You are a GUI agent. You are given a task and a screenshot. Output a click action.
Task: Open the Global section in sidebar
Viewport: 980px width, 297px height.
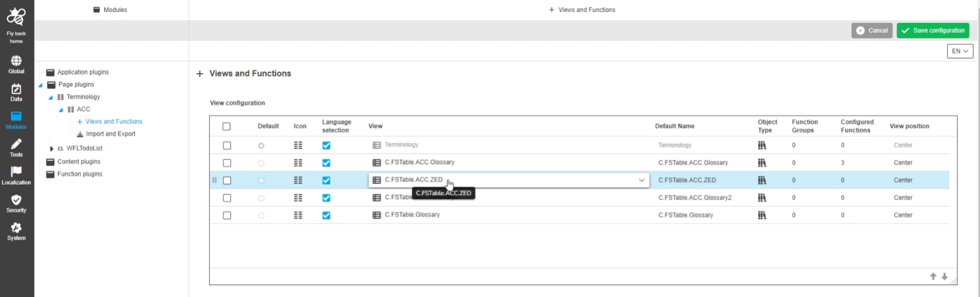coord(16,61)
